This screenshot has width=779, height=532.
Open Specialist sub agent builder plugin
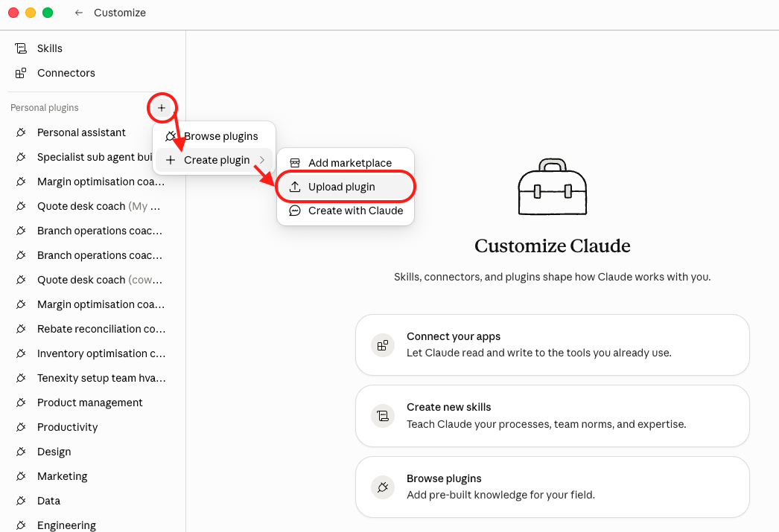[93, 157]
